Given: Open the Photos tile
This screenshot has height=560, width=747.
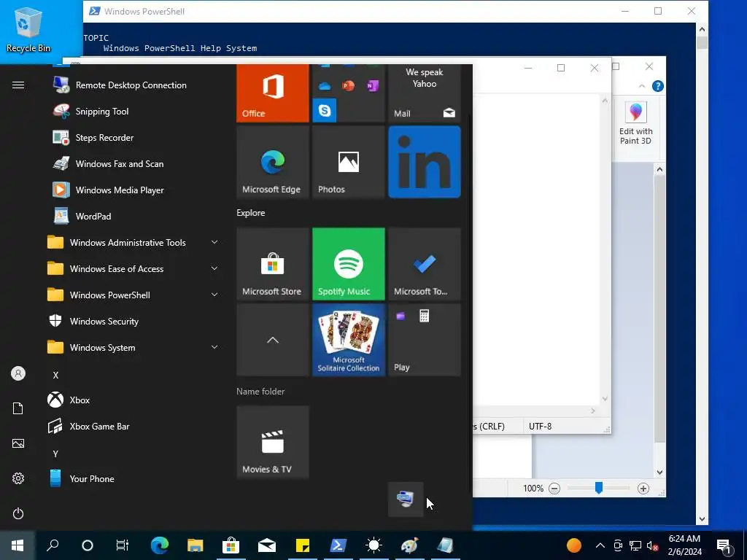Looking at the screenshot, I should 348,162.
